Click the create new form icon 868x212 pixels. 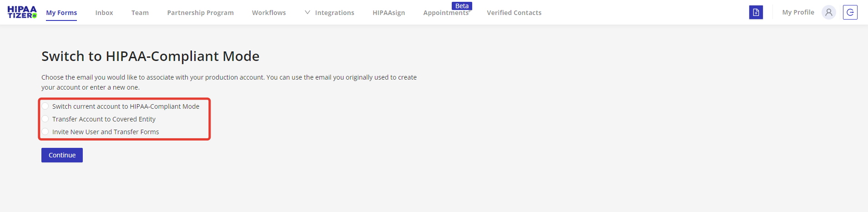coord(756,12)
